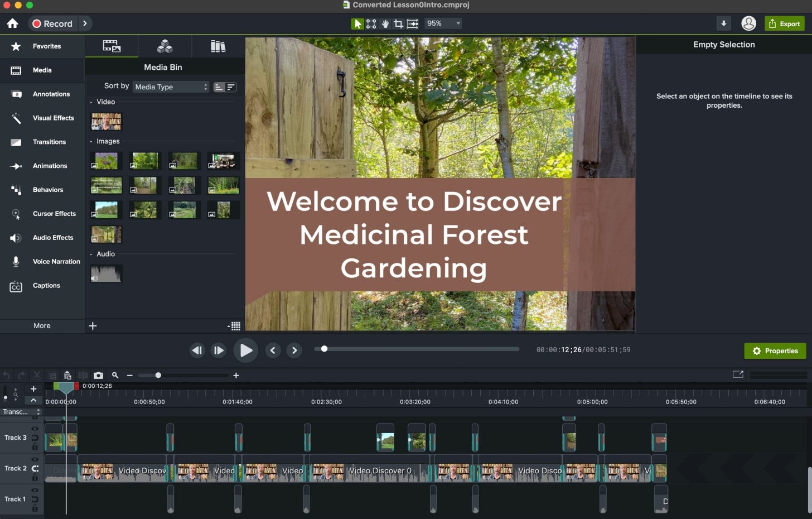Click the Record button
The height and width of the screenshot is (519, 812).
pos(52,23)
